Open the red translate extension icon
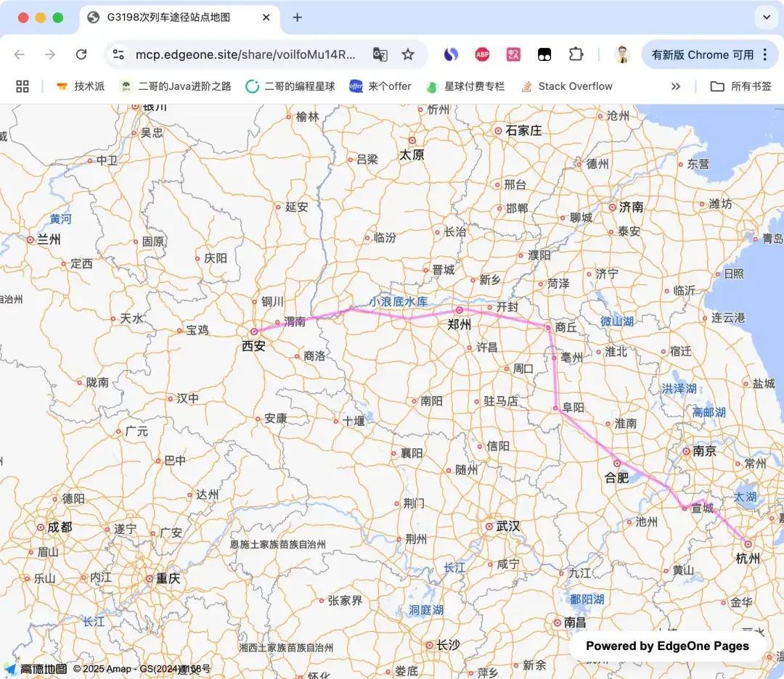This screenshot has height=679, width=784. point(513,54)
